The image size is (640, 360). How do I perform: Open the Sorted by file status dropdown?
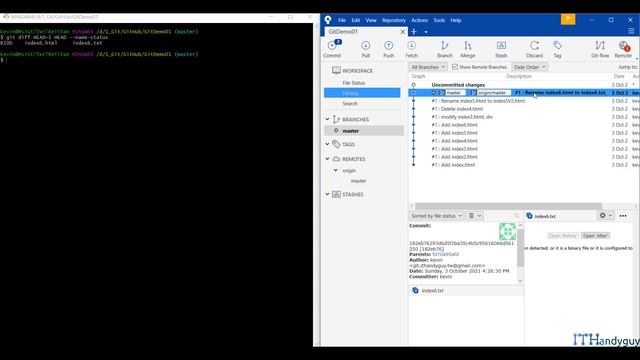pyautogui.click(x=436, y=216)
